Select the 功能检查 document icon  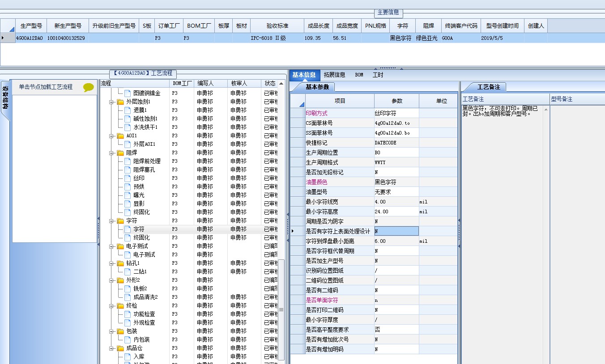tap(128, 314)
